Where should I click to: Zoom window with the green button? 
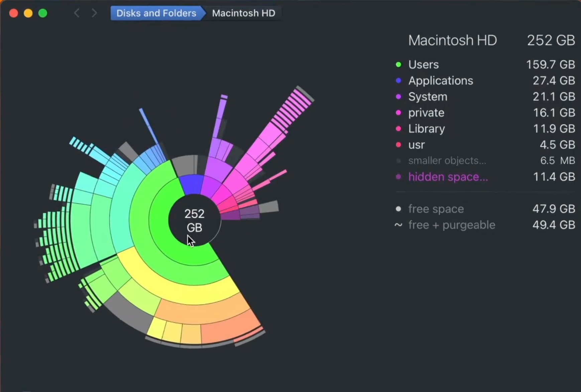point(43,13)
